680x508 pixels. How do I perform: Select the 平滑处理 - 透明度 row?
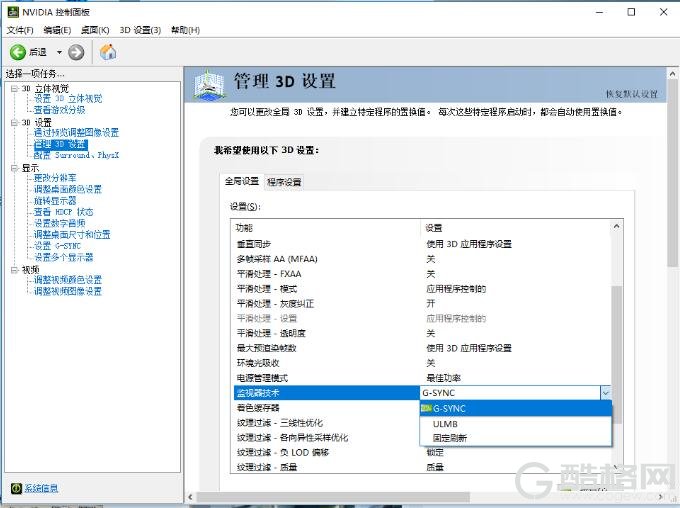coord(422,333)
